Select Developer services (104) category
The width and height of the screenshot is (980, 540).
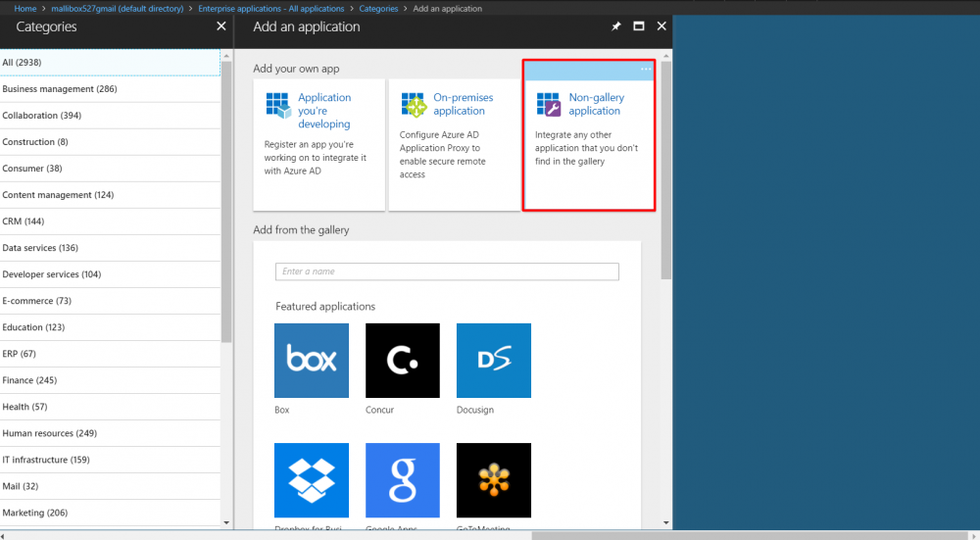click(x=110, y=274)
